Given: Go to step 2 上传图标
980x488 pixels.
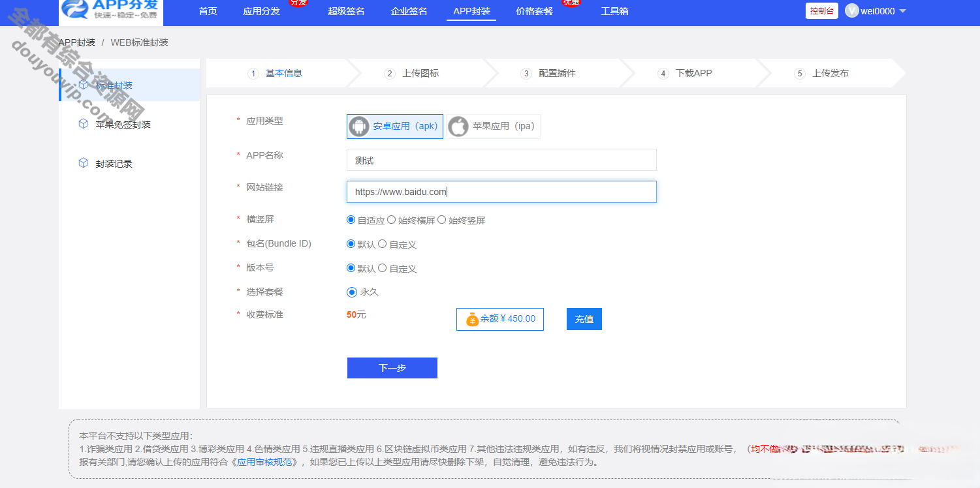Looking at the screenshot, I should pyautogui.click(x=412, y=73).
